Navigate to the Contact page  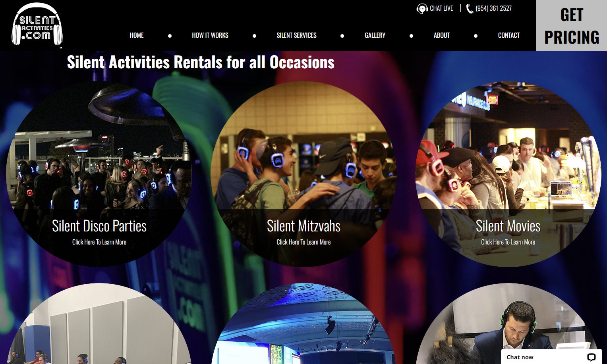[509, 35]
